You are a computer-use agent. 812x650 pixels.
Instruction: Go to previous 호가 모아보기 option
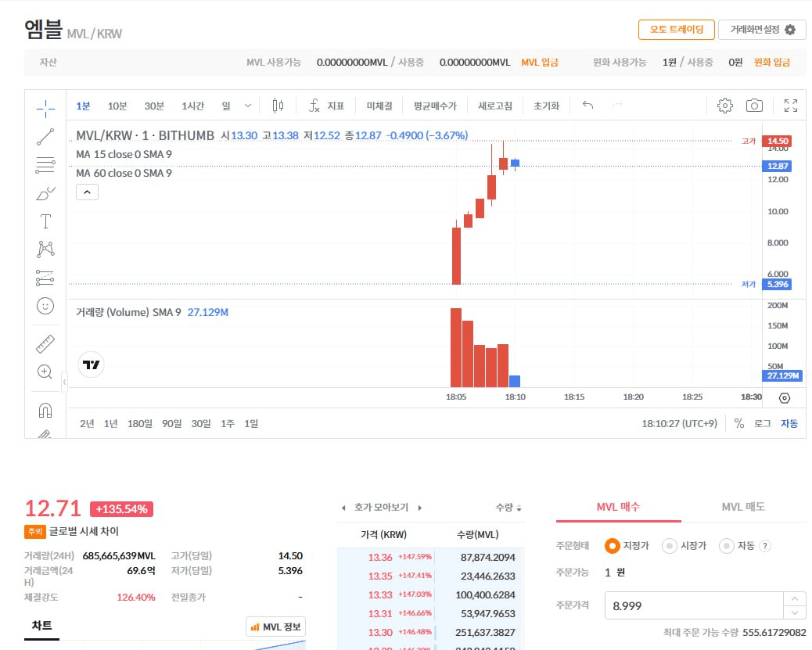[343, 508]
